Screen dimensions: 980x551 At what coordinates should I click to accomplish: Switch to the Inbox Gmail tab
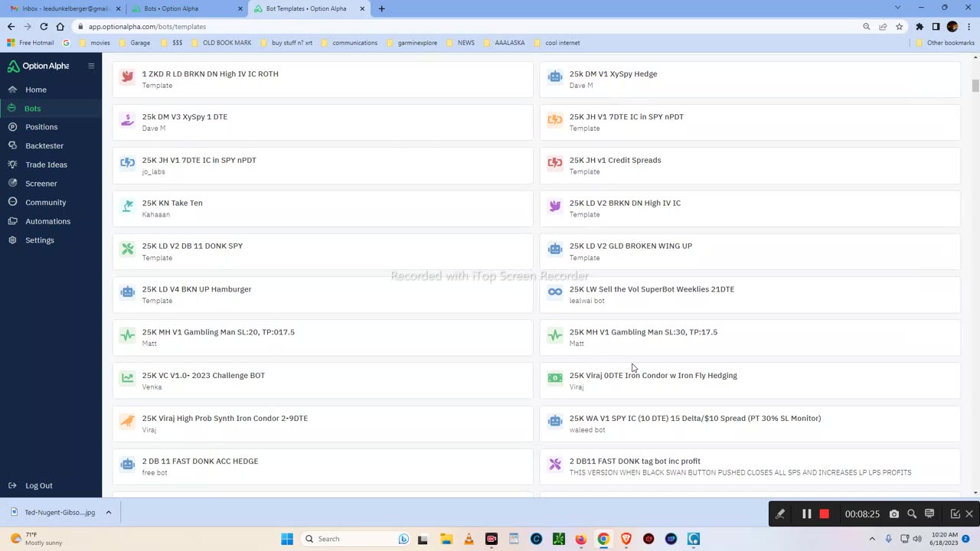[65, 8]
